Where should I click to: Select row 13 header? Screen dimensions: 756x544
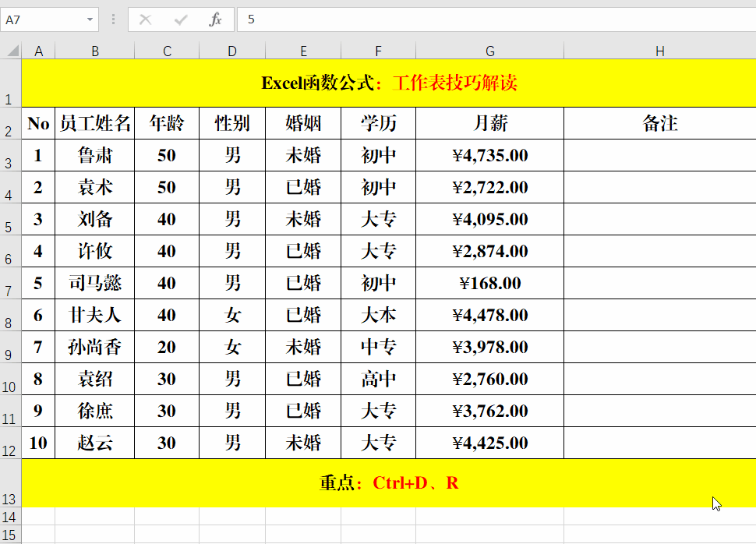(x=11, y=482)
